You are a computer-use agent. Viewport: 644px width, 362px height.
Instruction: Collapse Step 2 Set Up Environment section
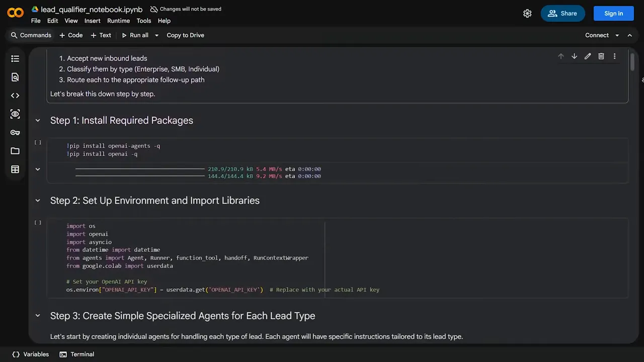[38, 201]
